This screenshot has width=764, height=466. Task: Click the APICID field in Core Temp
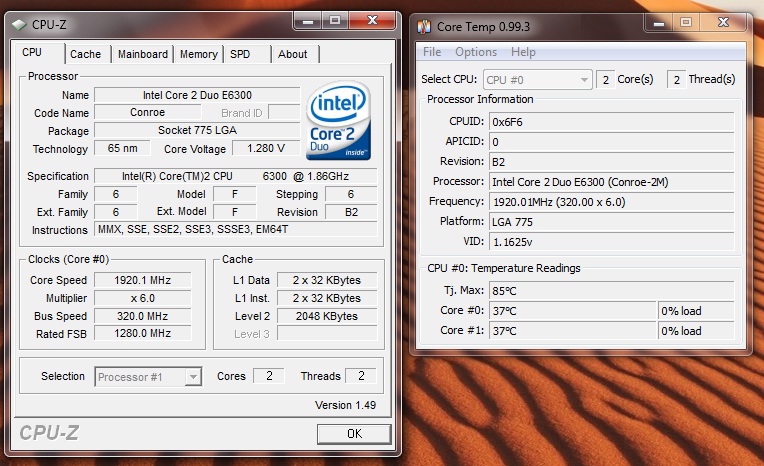pyautogui.click(x=611, y=142)
